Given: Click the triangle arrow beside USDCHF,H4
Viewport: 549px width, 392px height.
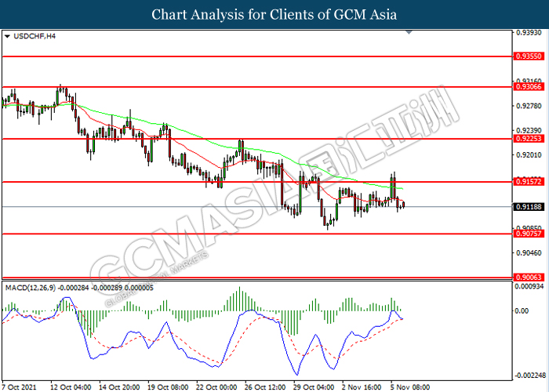Looking at the screenshot, I should (x=7, y=36).
